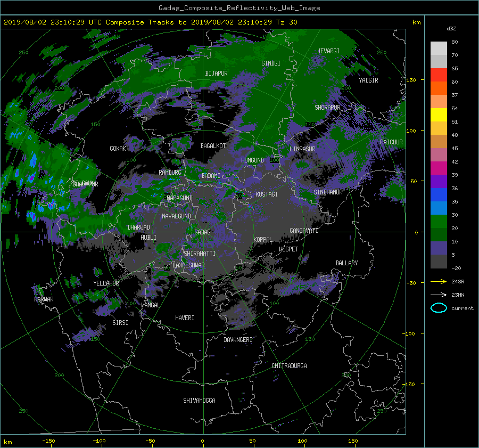Click the DHARWAD city label

click(x=138, y=227)
